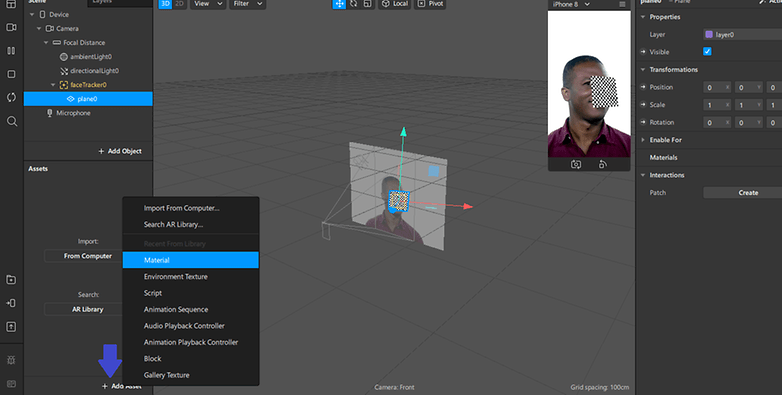Click the upload/export icon in left sidebar
The image size is (782, 395).
click(11, 327)
